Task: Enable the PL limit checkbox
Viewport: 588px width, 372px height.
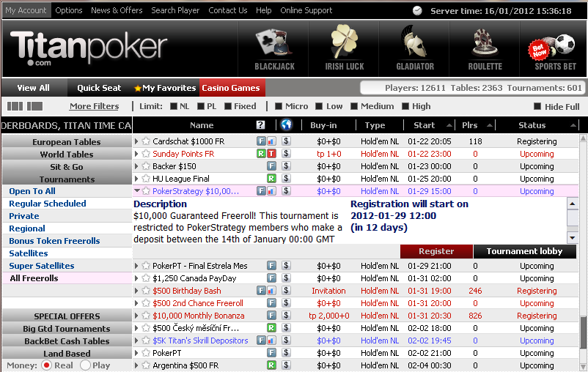Action: (201, 106)
